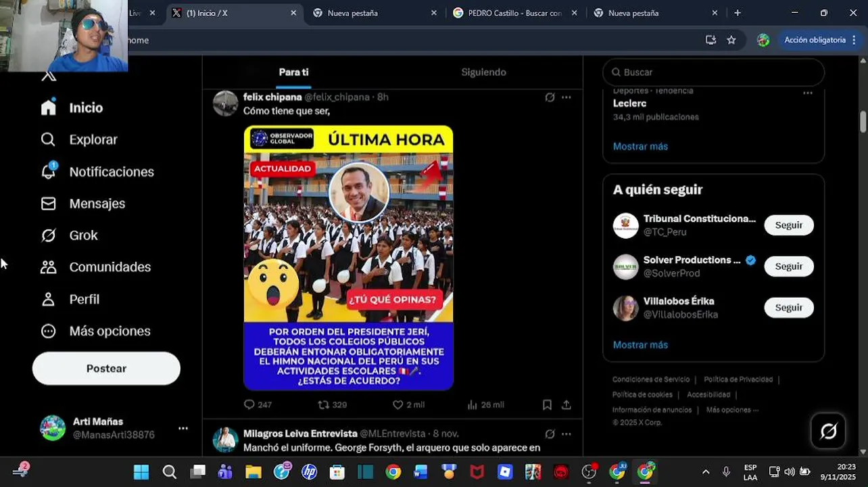Click Grok icon on Milagros Leiva post
Image resolution: width=868 pixels, height=487 pixels.
point(550,434)
